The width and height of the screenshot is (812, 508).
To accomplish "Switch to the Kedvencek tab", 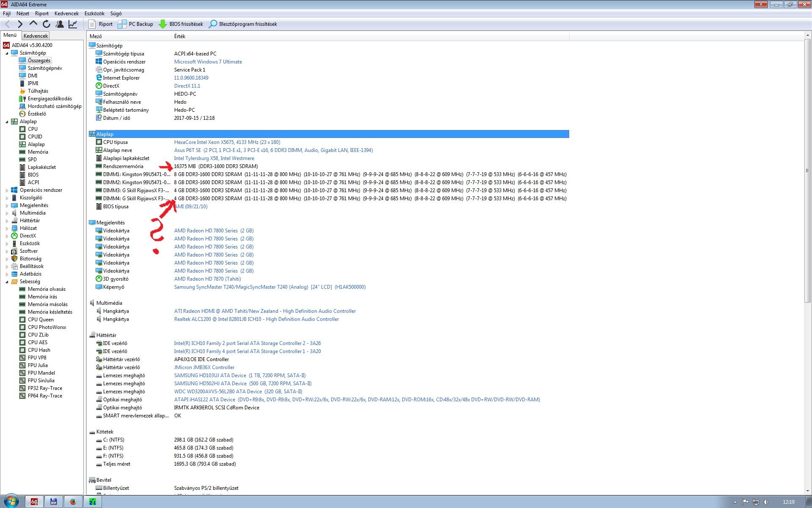I will (36, 36).
